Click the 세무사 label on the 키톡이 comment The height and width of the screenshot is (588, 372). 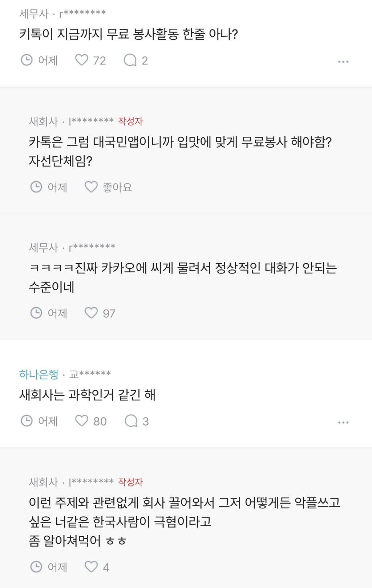[x=34, y=13]
